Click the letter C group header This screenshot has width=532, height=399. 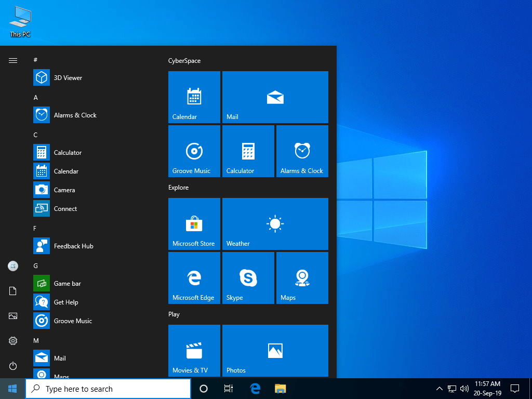tap(35, 135)
